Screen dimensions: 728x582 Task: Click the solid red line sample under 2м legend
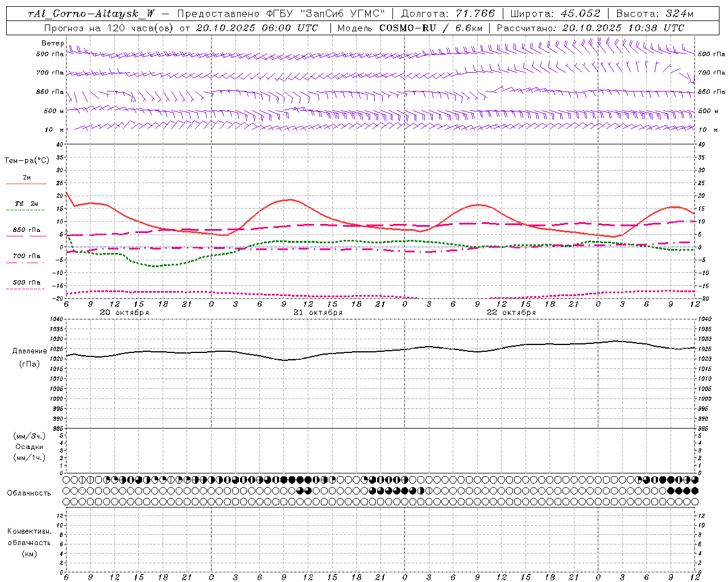pyautogui.click(x=26, y=184)
